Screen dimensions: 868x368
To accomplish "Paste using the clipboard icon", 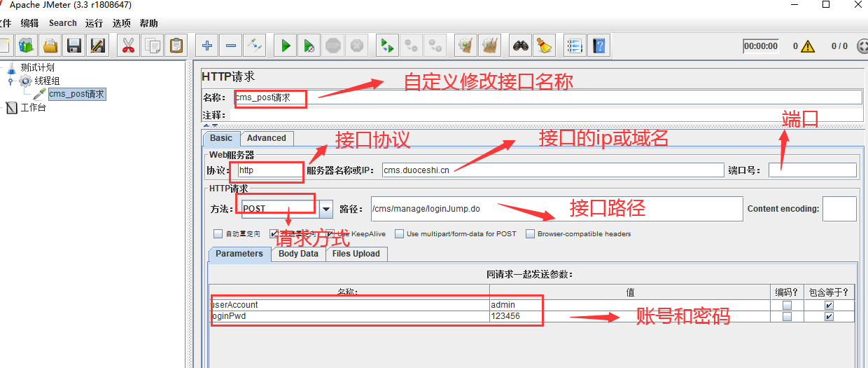I will (x=176, y=46).
